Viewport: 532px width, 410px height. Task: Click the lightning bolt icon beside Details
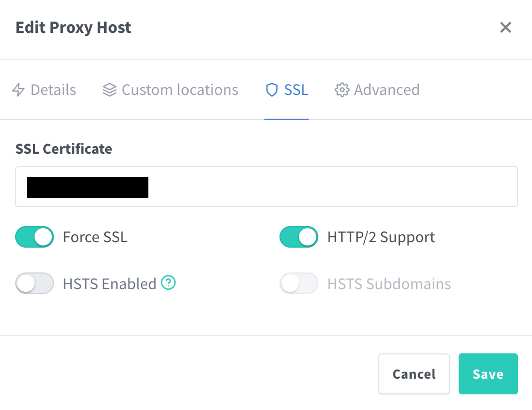pyautogui.click(x=18, y=90)
